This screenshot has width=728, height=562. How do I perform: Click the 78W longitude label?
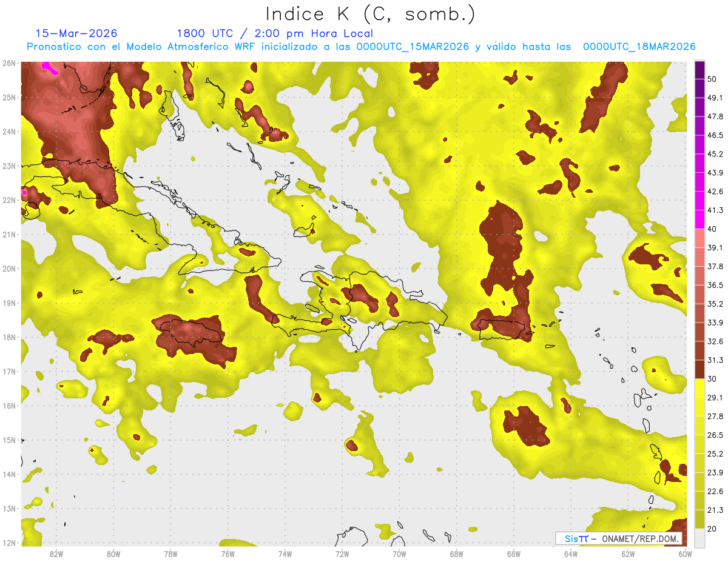point(170,554)
